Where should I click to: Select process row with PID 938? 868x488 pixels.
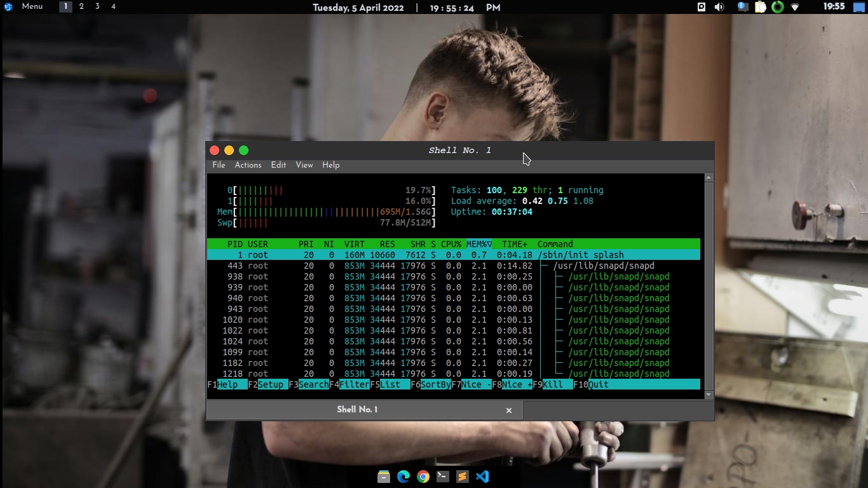454,276
